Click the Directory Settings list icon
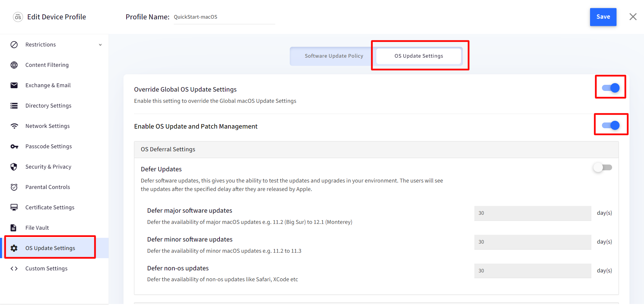This screenshot has width=644, height=306. 14,106
